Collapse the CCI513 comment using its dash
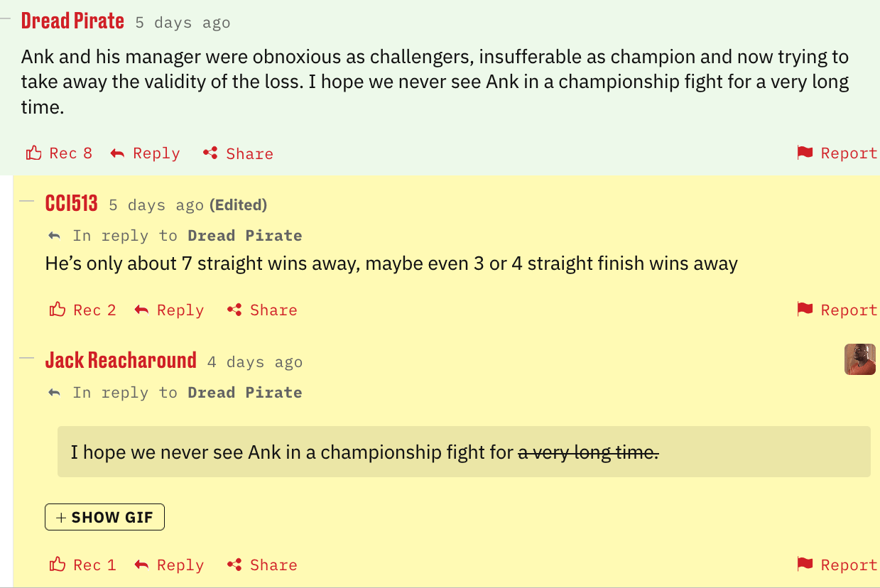880x588 pixels. [27, 202]
